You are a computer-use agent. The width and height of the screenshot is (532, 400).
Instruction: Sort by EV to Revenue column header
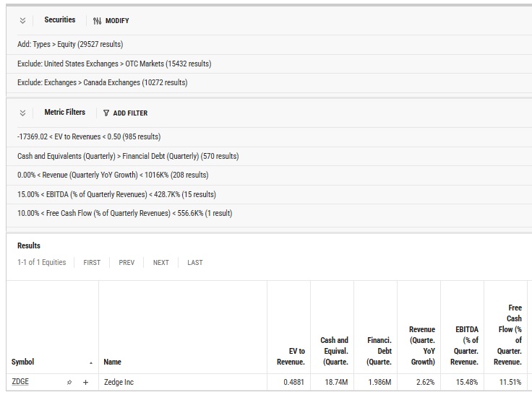coord(291,357)
